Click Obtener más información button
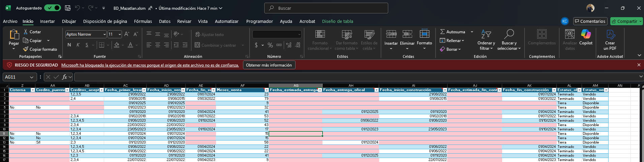The width and height of the screenshot is (644, 162). (x=269, y=65)
